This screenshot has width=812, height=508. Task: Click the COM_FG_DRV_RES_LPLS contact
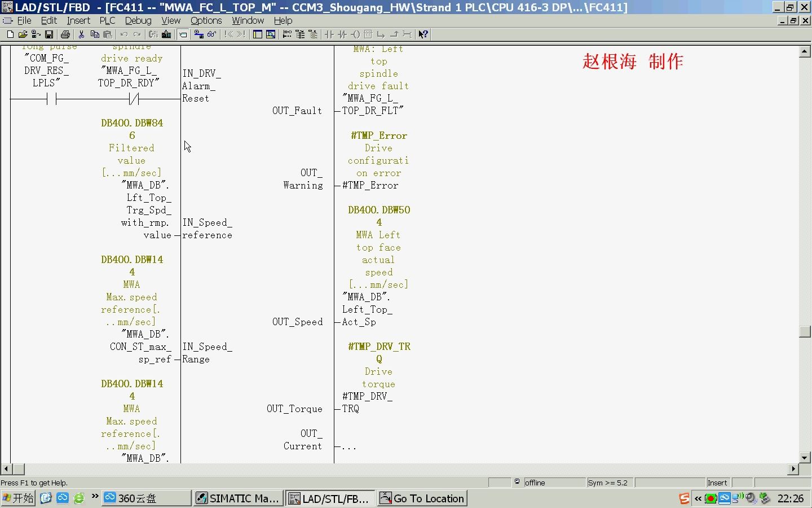point(51,100)
